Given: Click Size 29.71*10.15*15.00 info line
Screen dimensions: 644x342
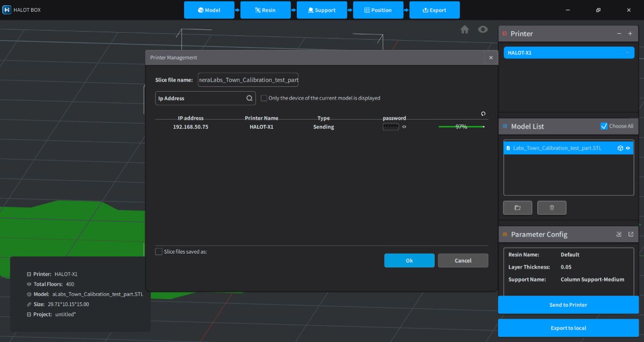Looking at the screenshot, I should 58,304.
